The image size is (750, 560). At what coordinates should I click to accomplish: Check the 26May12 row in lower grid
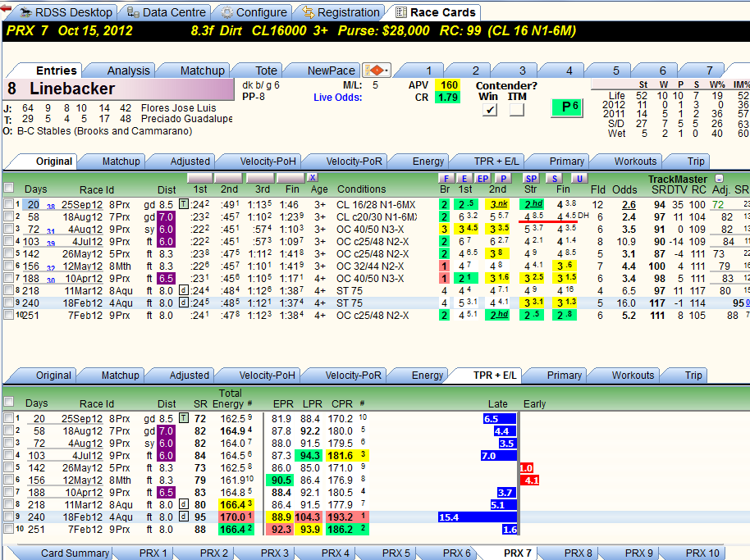(x=8, y=468)
